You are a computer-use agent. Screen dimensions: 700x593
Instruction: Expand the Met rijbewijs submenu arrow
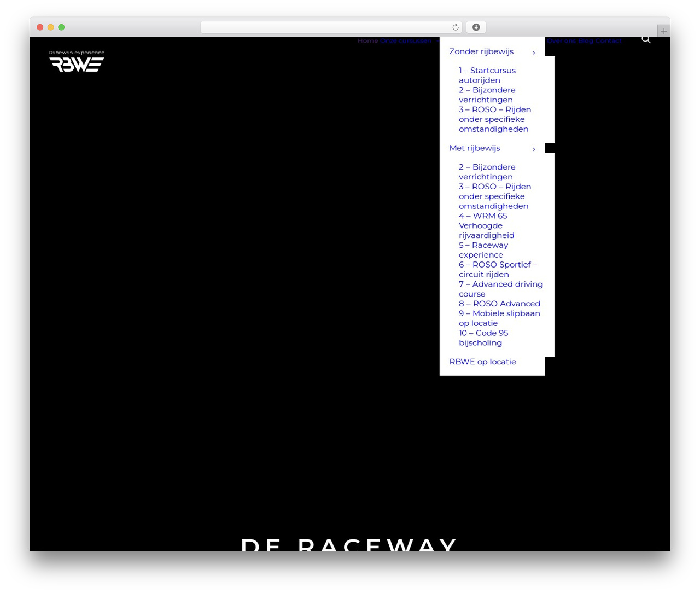534,149
